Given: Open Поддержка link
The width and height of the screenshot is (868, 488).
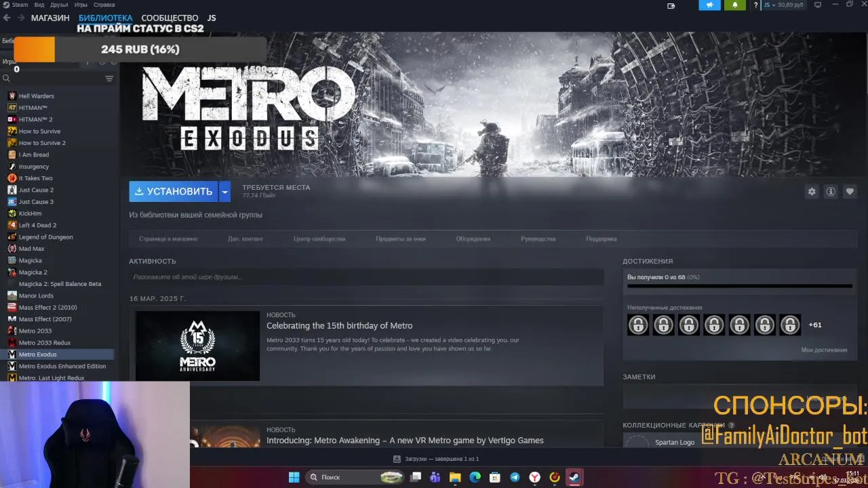Looking at the screenshot, I should [x=601, y=239].
